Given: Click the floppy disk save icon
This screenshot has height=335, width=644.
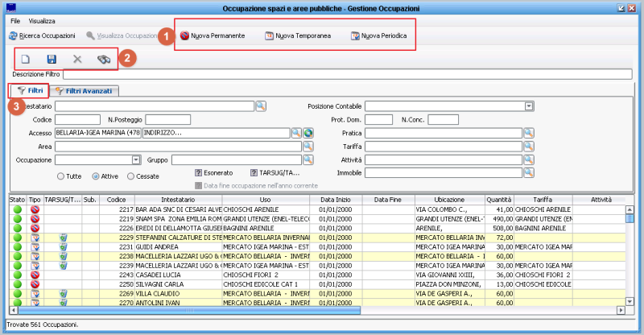Looking at the screenshot, I should [51, 59].
